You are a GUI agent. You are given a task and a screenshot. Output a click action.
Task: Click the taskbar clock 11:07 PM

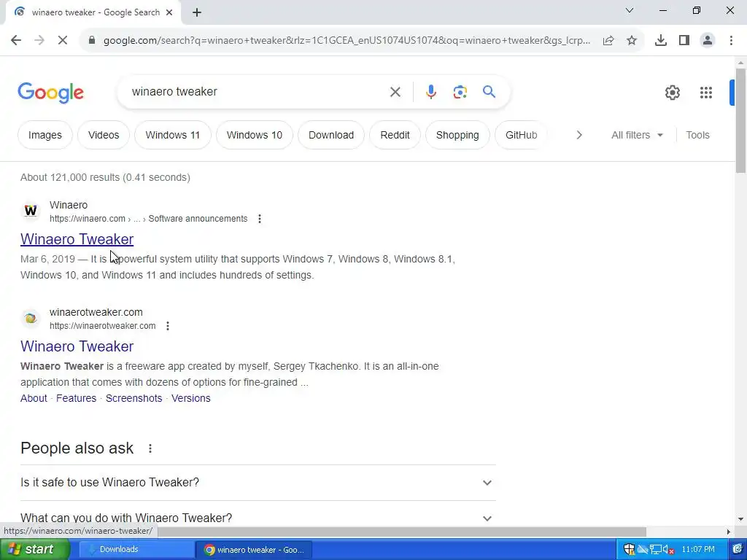[698, 550]
